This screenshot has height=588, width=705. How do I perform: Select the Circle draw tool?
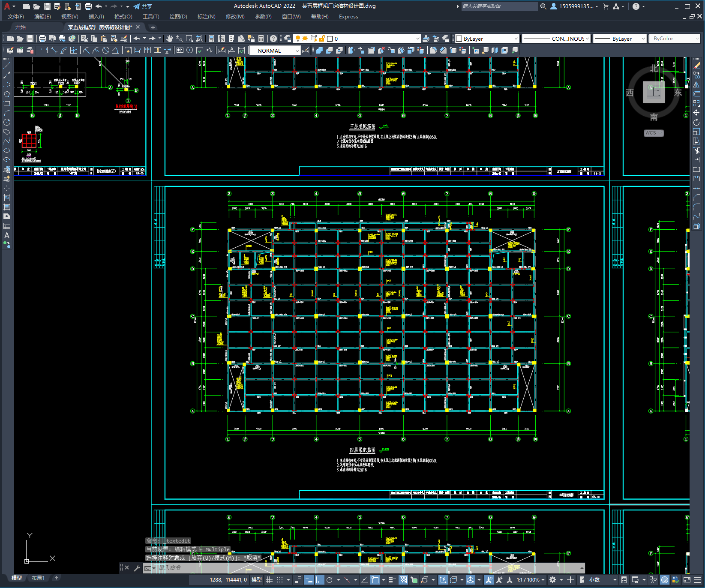tap(7, 122)
